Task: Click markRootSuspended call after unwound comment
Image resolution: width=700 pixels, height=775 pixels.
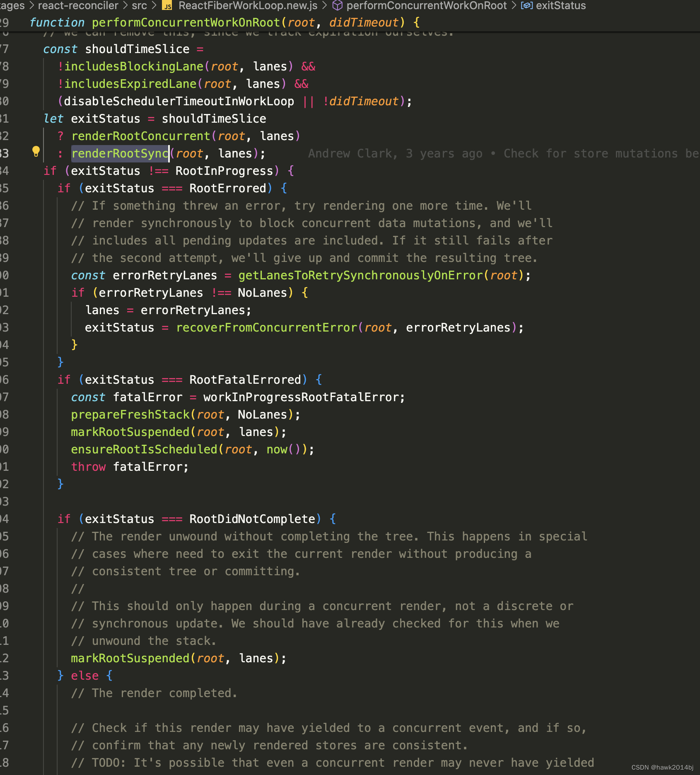Action: [x=130, y=658]
